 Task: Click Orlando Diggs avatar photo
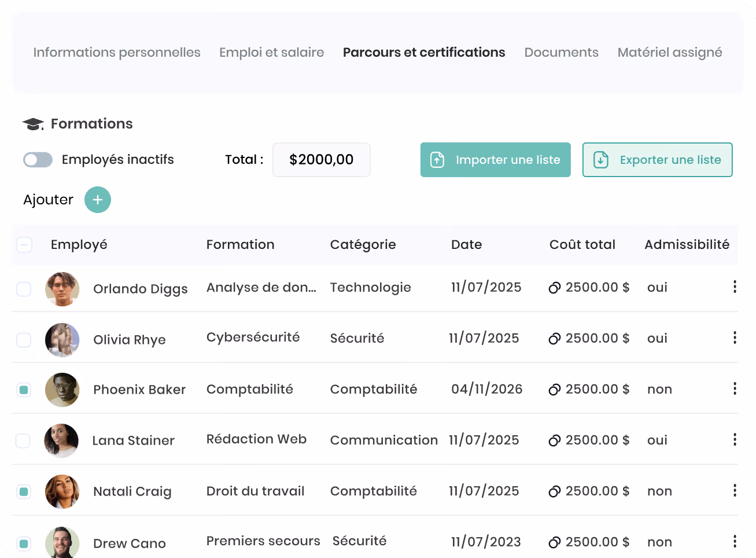[x=62, y=289]
